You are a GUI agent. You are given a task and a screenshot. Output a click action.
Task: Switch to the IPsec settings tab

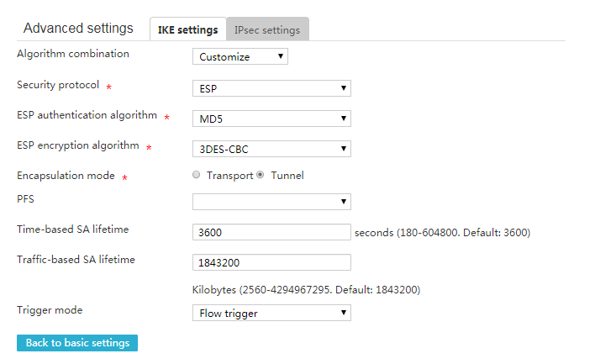(x=267, y=29)
